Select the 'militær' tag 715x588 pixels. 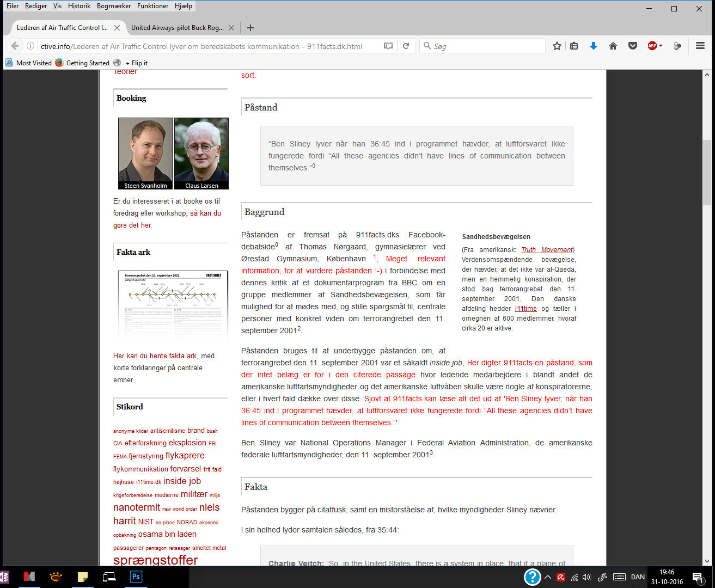point(194,494)
